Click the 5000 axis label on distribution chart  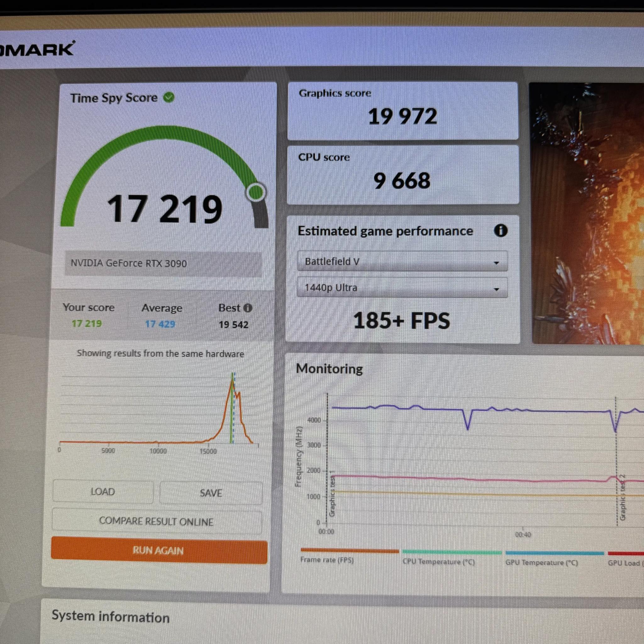click(x=108, y=451)
